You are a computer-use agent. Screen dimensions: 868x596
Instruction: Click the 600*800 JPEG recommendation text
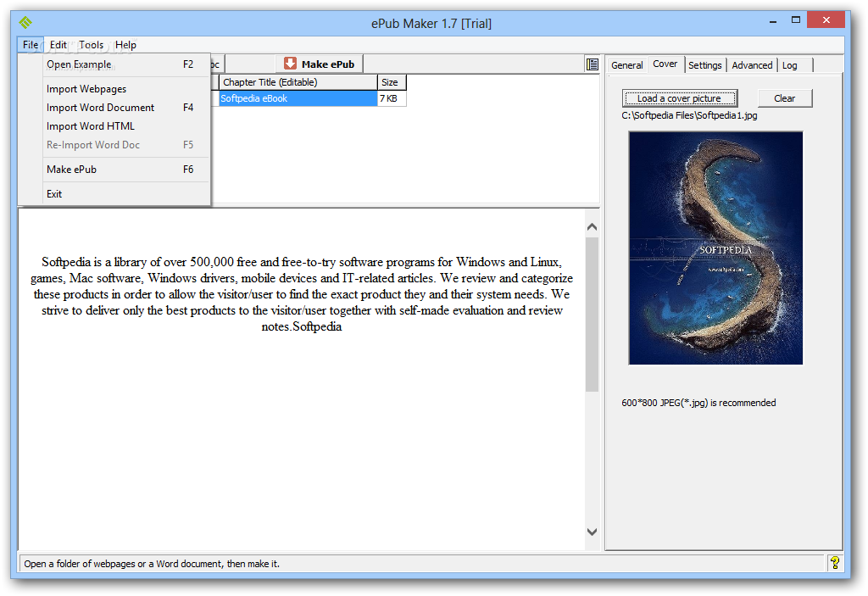click(698, 403)
